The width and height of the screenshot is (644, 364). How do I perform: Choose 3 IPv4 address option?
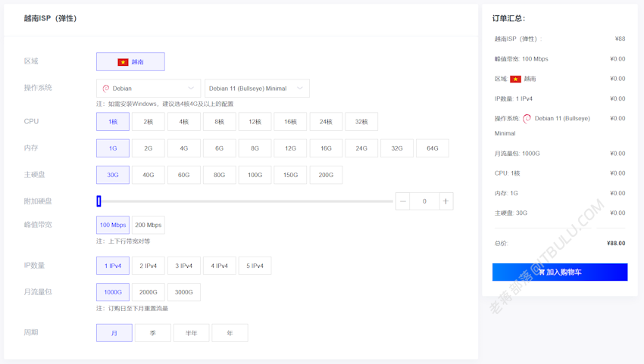coord(183,266)
